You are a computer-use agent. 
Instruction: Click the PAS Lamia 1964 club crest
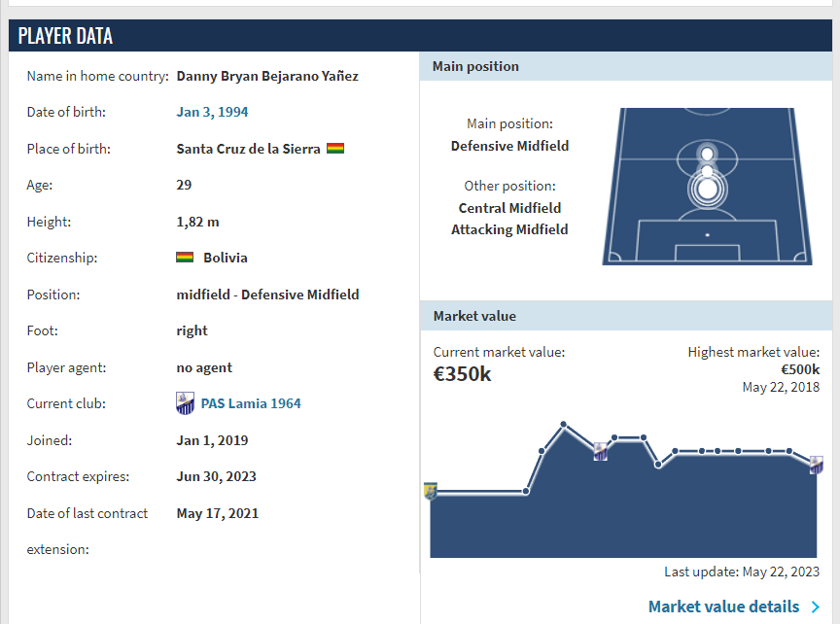pos(185,403)
